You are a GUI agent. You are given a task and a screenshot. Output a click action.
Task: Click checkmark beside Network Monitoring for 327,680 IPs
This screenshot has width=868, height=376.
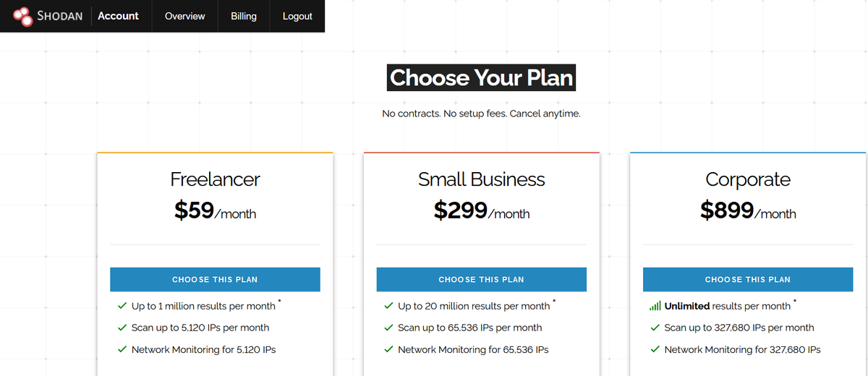(x=655, y=349)
